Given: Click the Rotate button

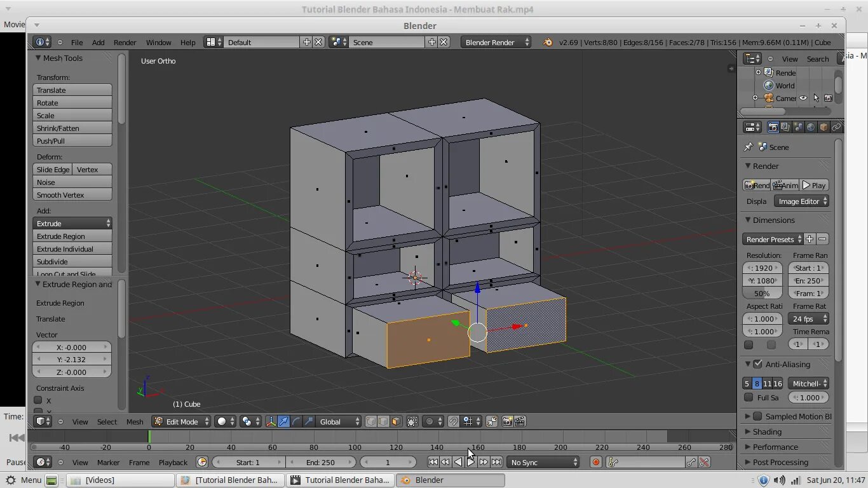Looking at the screenshot, I should [x=72, y=102].
